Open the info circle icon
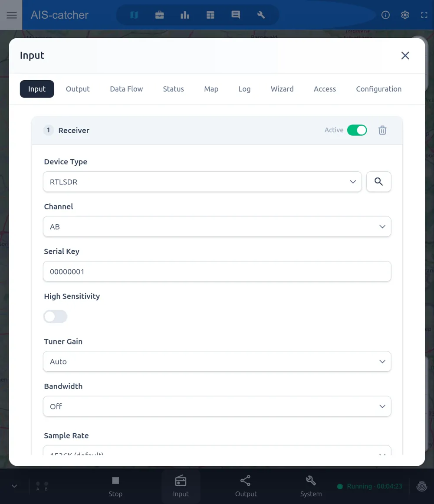Viewport: 434px width, 504px height. tap(385, 15)
